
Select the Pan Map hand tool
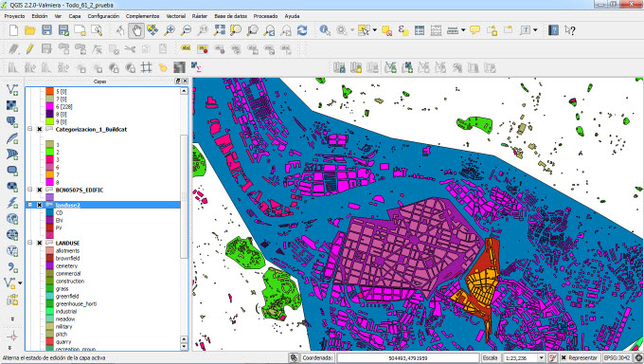click(136, 30)
